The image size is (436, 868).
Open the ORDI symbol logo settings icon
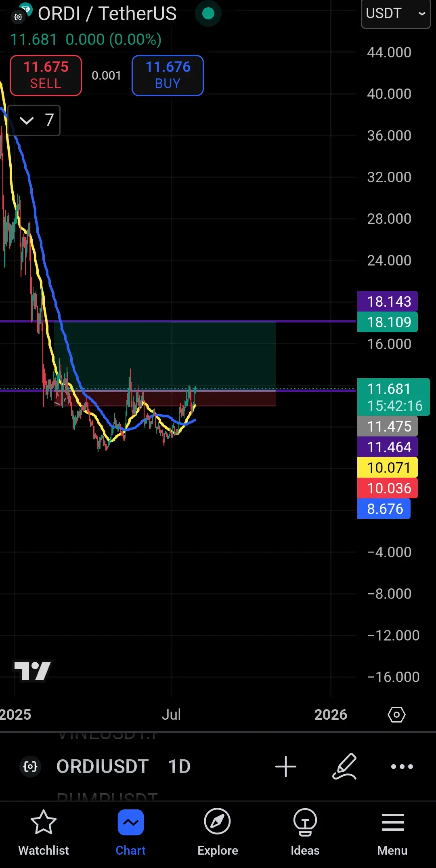[x=18, y=17]
